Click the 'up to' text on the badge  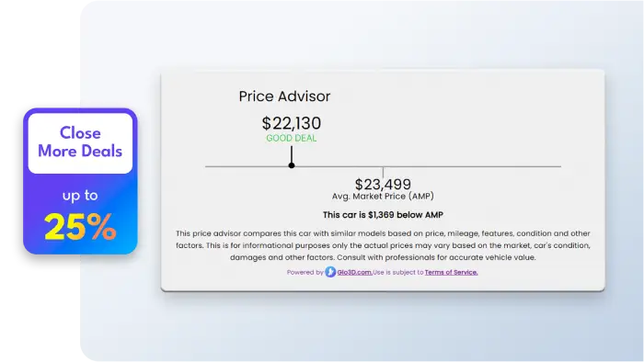click(80, 196)
